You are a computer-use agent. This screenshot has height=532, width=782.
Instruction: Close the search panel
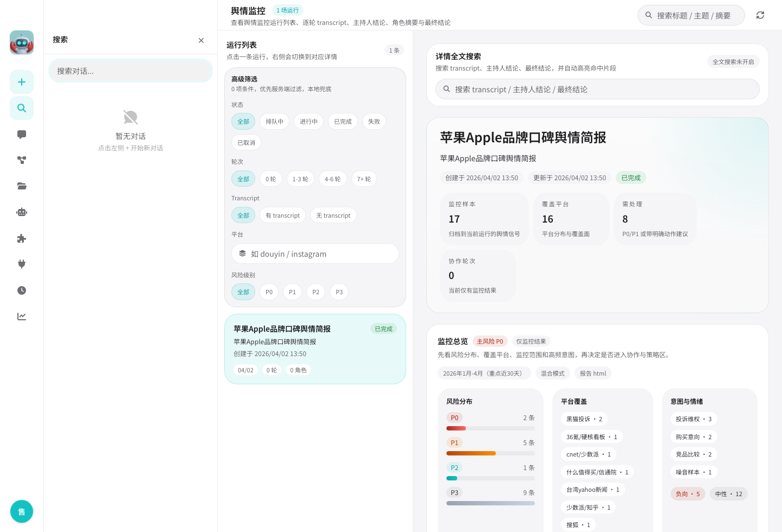coord(201,40)
